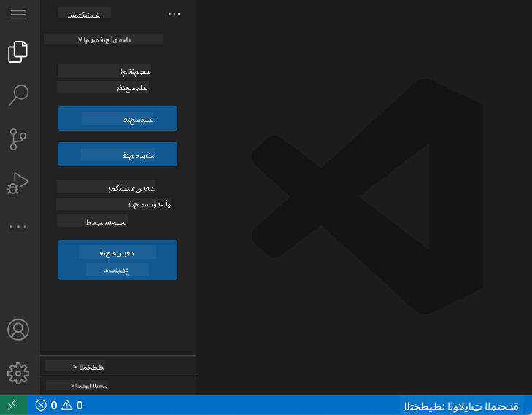Click the green remote window indicator
The image size is (532, 415).
coord(13,406)
